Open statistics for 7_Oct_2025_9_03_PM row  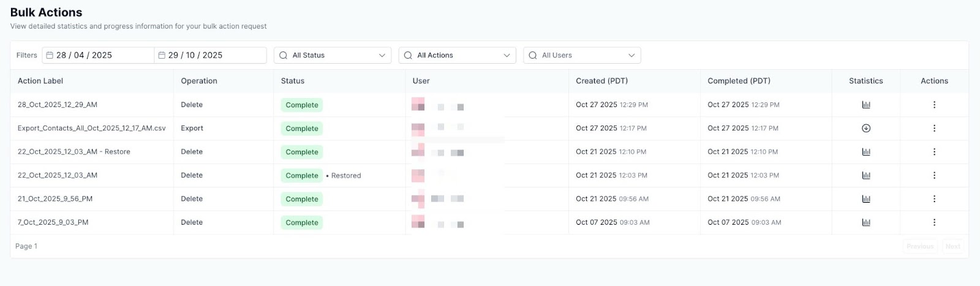(x=865, y=222)
